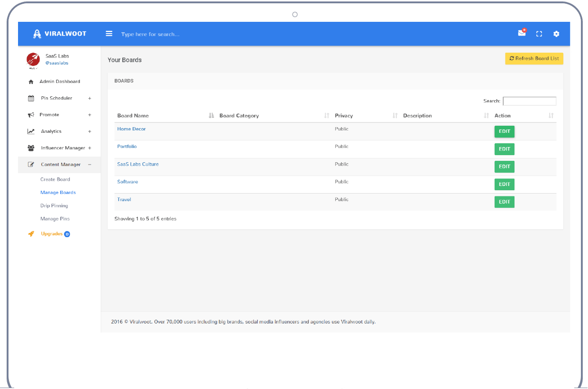Click Refresh Board List button
588x389 pixels.
tap(534, 58)
